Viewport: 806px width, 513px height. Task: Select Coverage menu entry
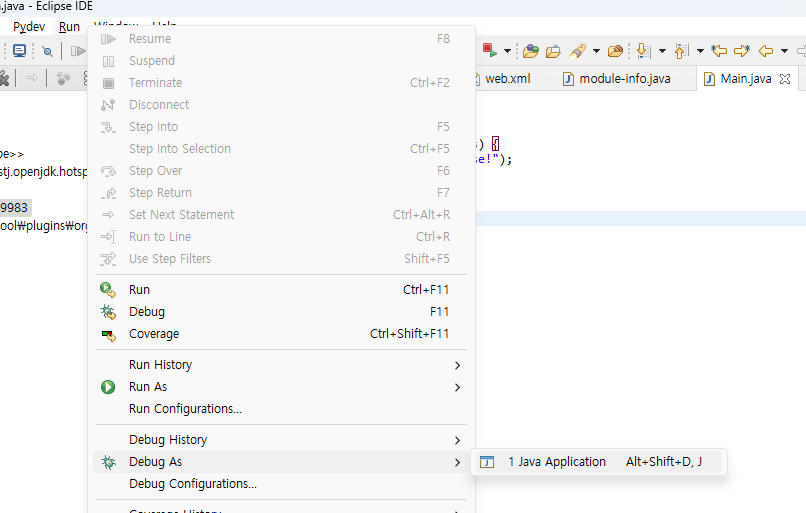tap(281, 334)
